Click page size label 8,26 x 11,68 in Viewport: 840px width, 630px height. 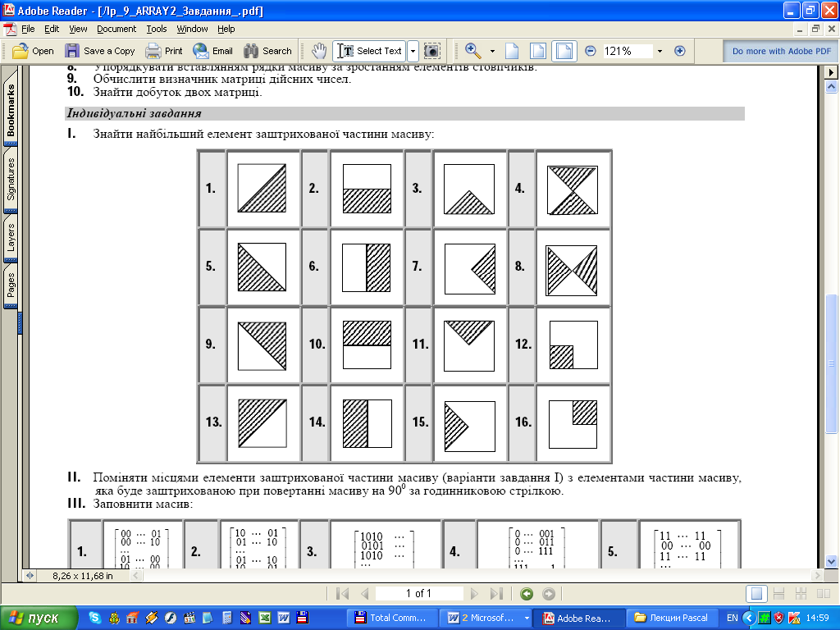[x=83, y=576]
